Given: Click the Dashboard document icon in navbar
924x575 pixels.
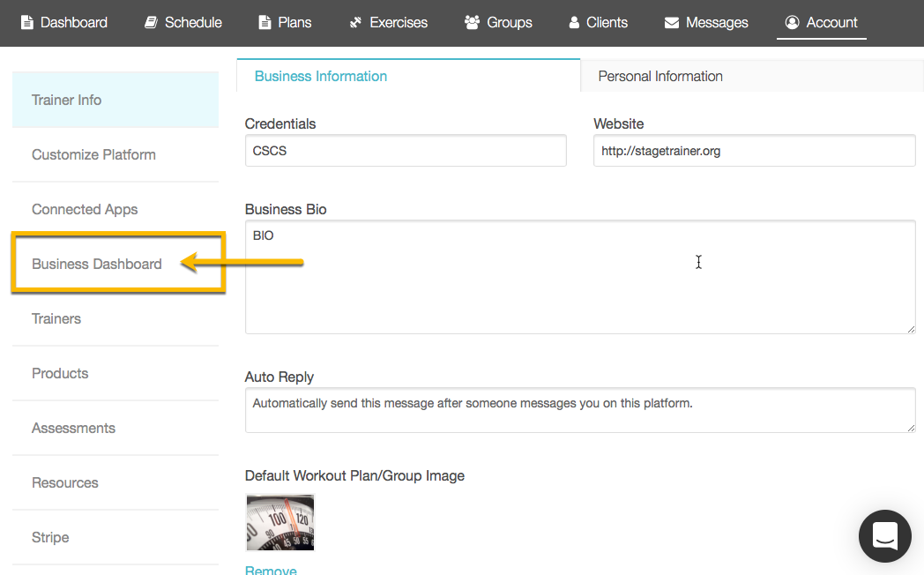Looking at the screenshot, I should [27, 22].
